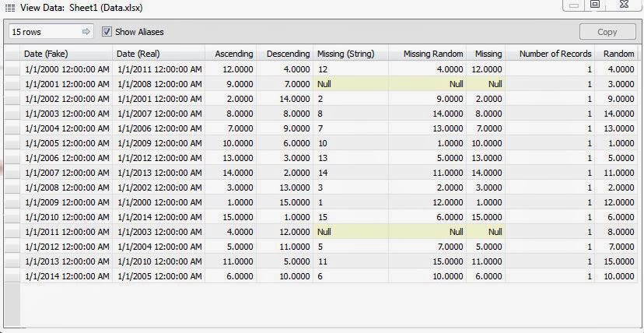The width and height of the screenshot is (644, 333).
Task: Click the arrow icon next to 15 rows
Action: 86,32
